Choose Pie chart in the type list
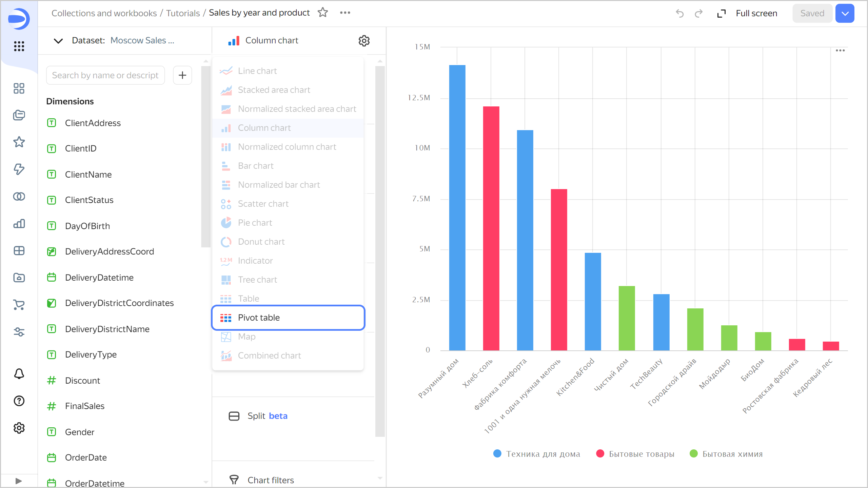The image size is (868, 488). click(x=255, y=223)
